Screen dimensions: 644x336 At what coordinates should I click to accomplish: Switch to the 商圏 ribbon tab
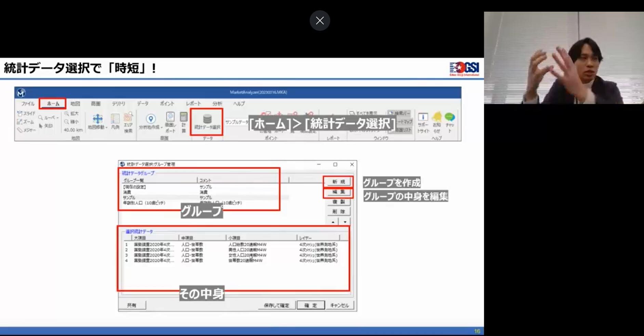(96, 104)
